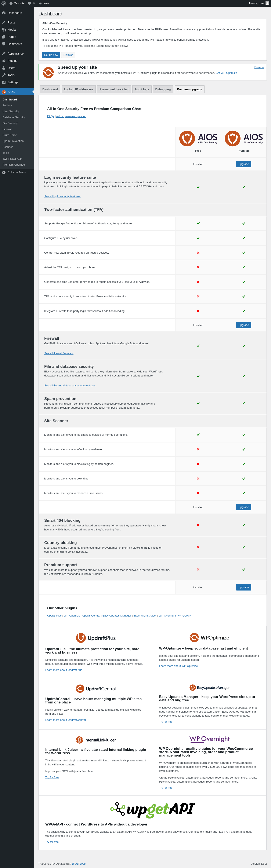Dismiss the All-In-One Security firewall notice

68,55
